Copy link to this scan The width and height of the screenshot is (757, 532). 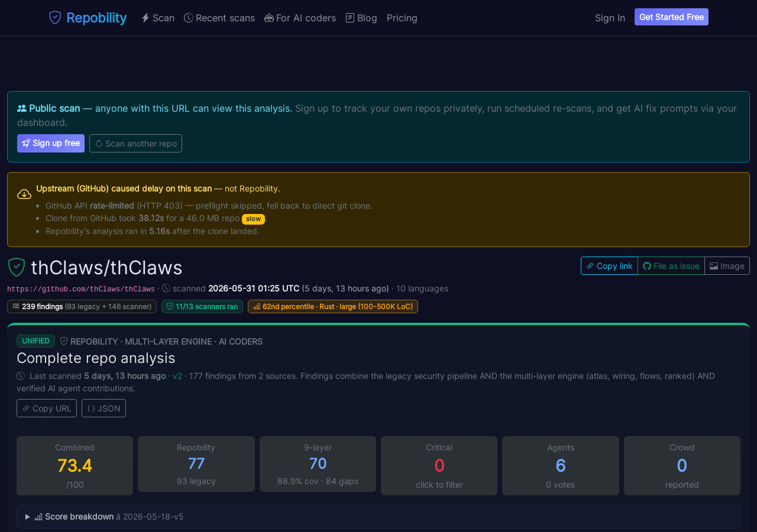[x=609, y=266]
